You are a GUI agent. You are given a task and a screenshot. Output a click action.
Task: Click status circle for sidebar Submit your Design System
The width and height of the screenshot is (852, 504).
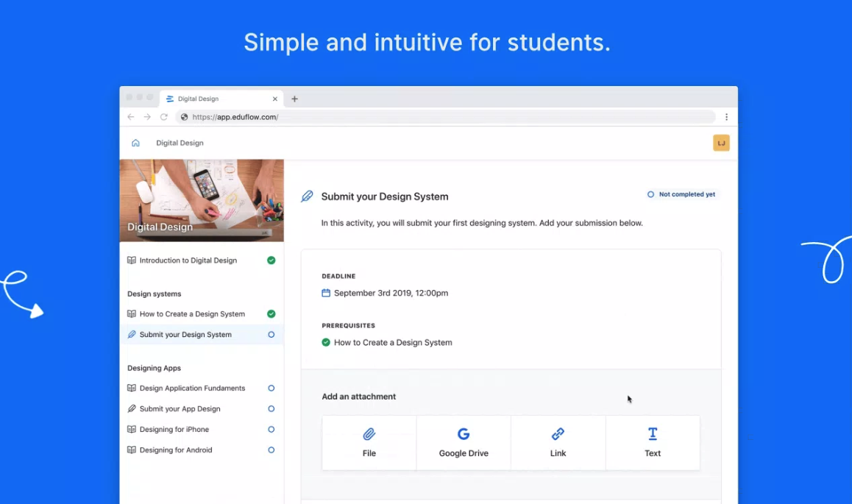pyautogui.click(x=271, y=335)
